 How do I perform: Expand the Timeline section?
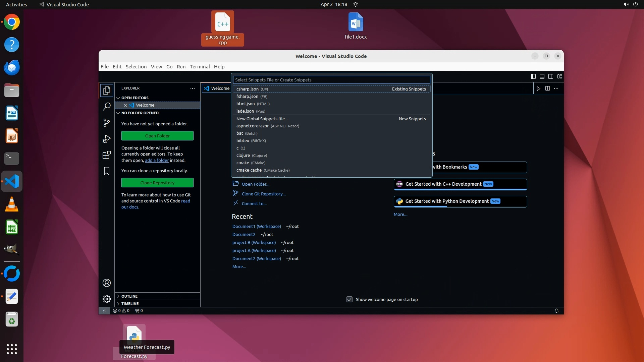130,304
